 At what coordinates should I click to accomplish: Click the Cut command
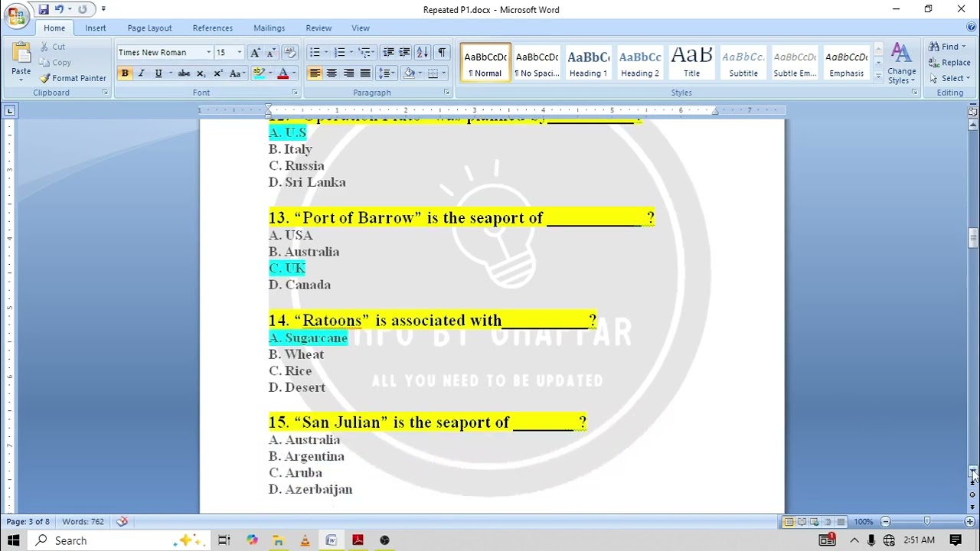(x=53, y=47)
